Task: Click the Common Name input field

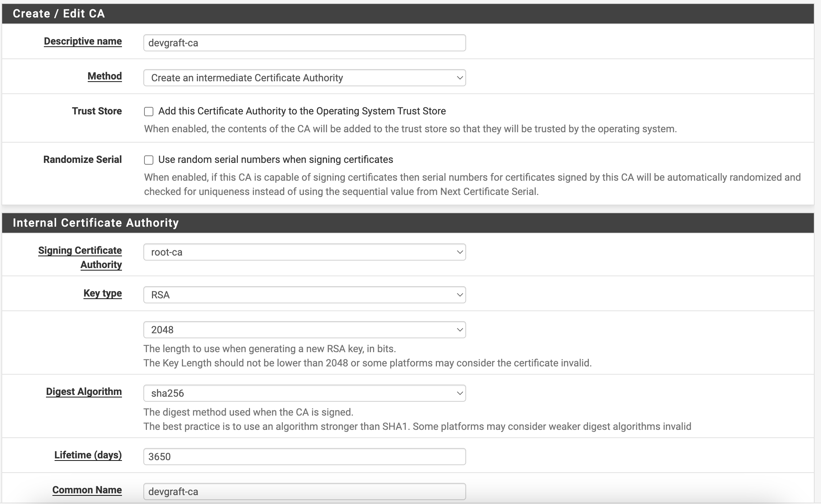Action: [x=304, y=492]
